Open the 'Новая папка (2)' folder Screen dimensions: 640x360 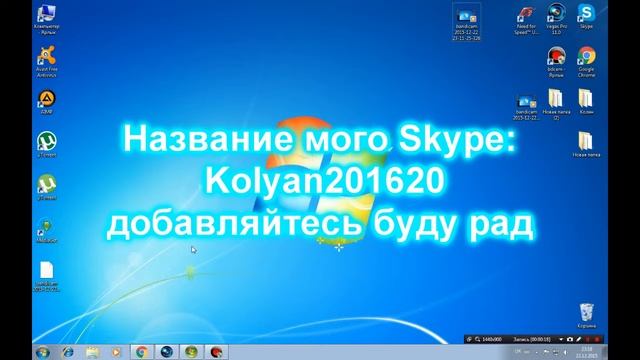556,104
